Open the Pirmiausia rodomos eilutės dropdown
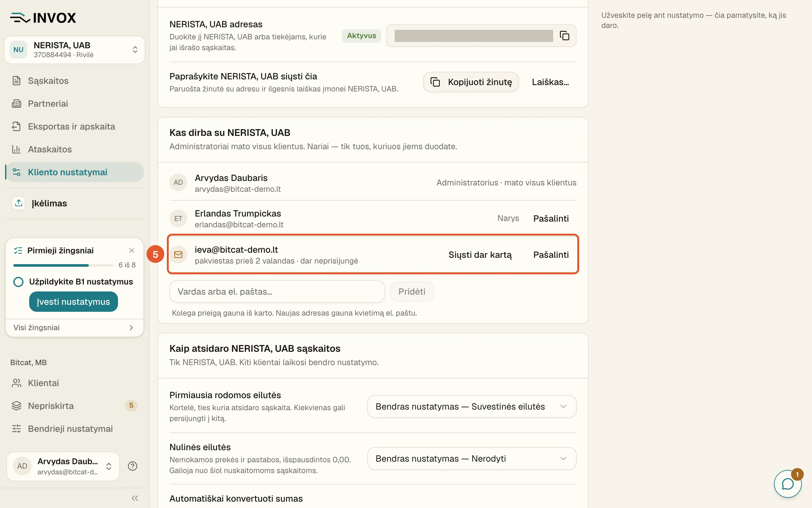 tap(472, 406)
